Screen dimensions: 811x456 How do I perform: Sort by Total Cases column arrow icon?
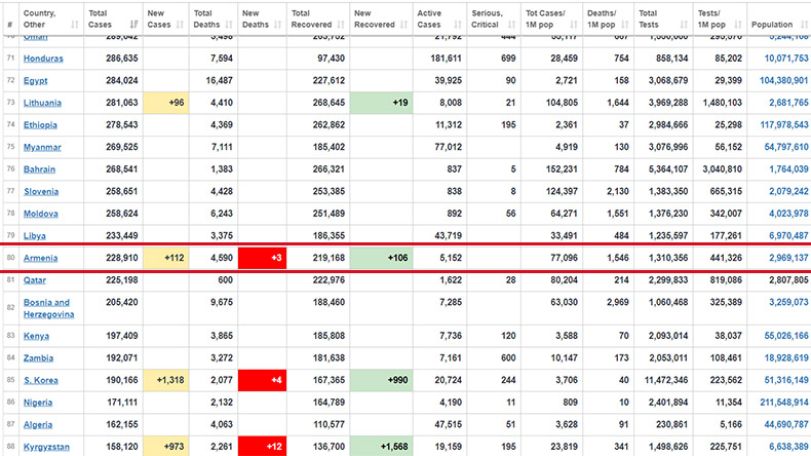click(x=134, y=24)
